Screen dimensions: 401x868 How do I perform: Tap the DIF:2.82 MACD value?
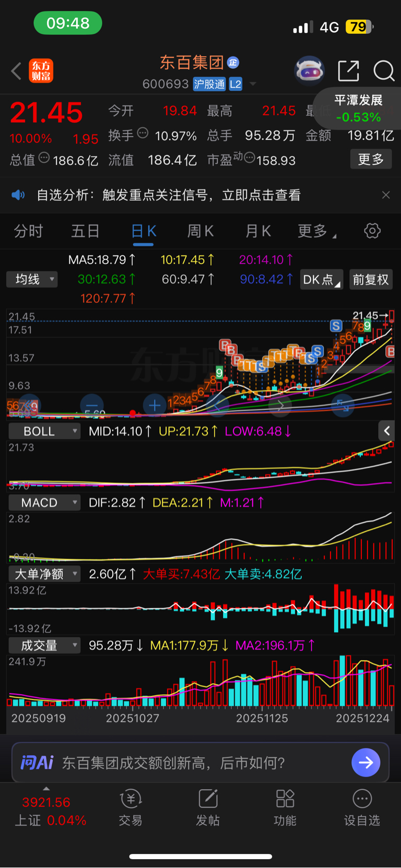click(x=117, y=503)
